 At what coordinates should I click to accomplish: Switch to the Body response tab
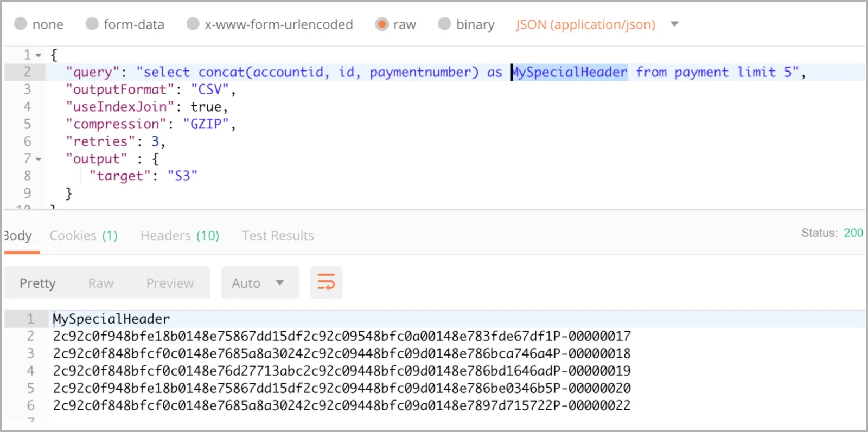tap(18, 236)
